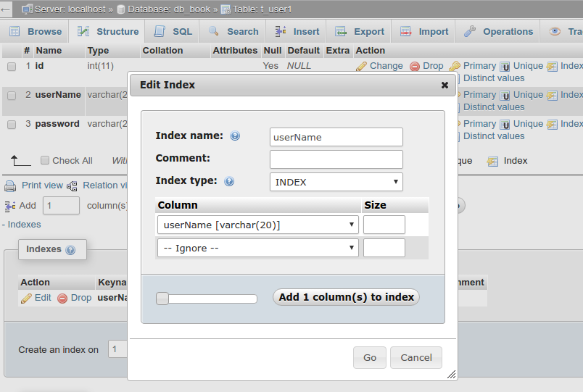The image size is (583, 392).
Task: Click the Indexes section help icon
Action: (70, 250)
